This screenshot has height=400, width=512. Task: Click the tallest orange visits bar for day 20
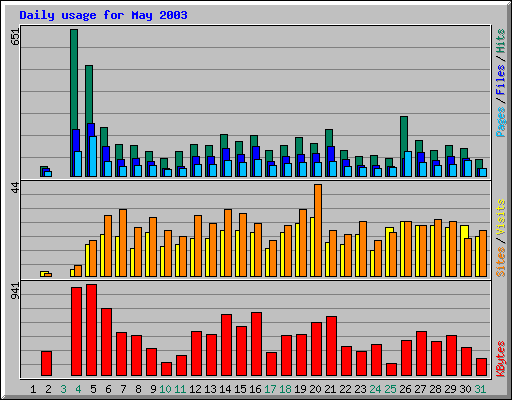[x=318, y=230]
